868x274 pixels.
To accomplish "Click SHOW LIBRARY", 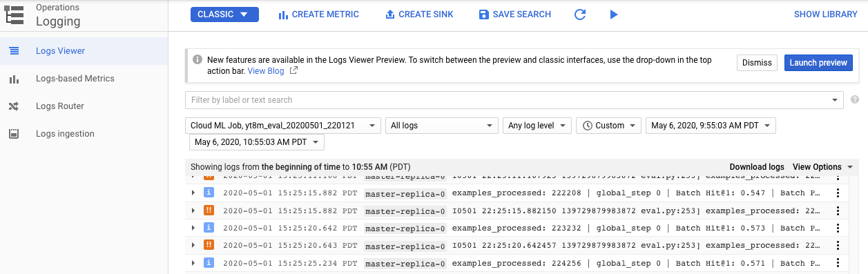I will [825, 14].
